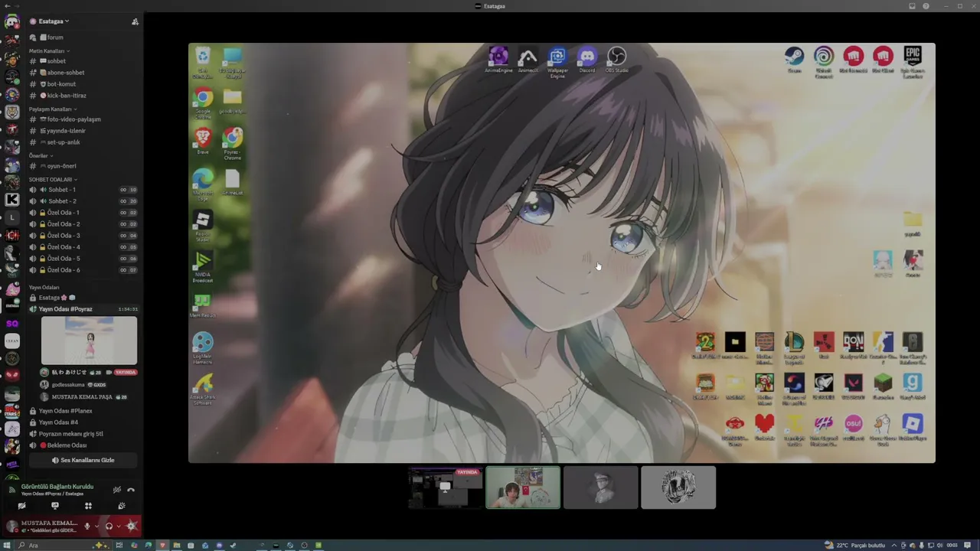Screen dimensions: 980x551
Task: Disconnect from the voice channel
Action: pos(131,490)
